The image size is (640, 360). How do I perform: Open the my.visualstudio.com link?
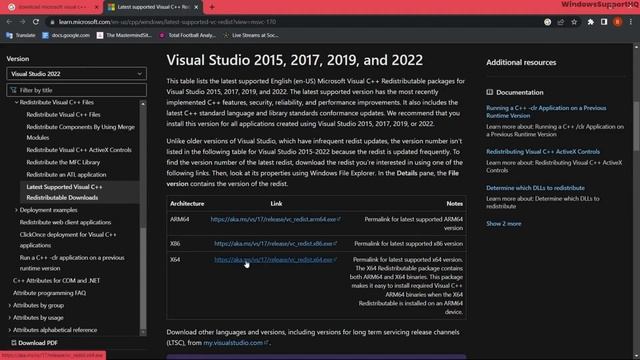(236, 343)
